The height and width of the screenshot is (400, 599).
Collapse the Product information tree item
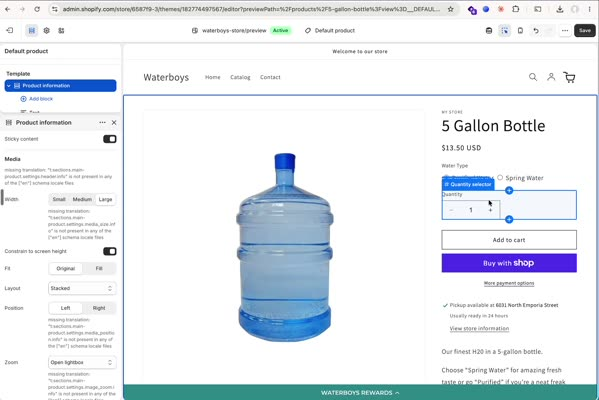[8, 86]
